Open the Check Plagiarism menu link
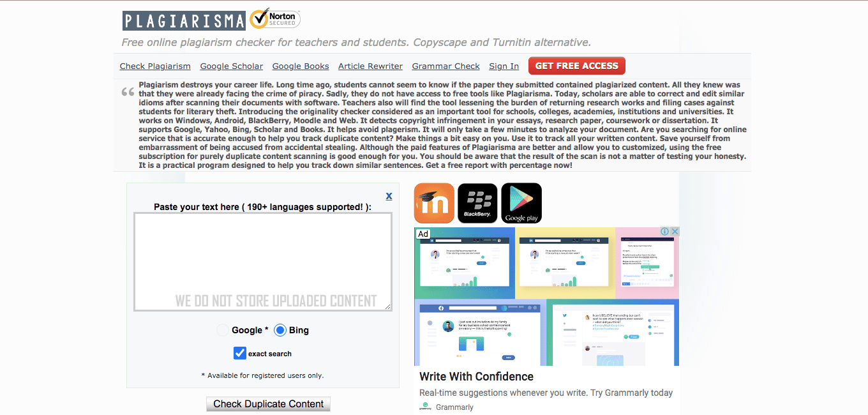Screen dimensions: 868x415 click(155, 66)
